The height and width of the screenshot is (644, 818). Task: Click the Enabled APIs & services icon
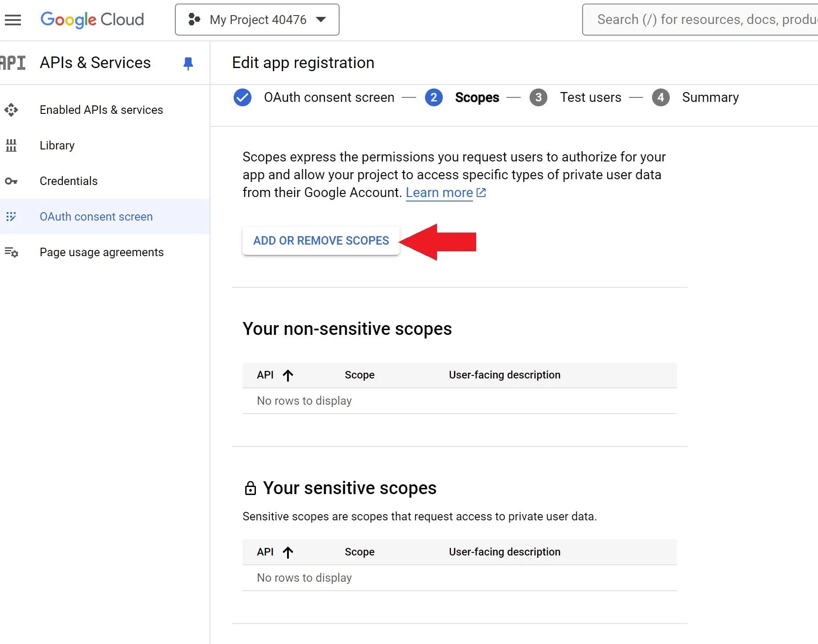coord(11,110)
